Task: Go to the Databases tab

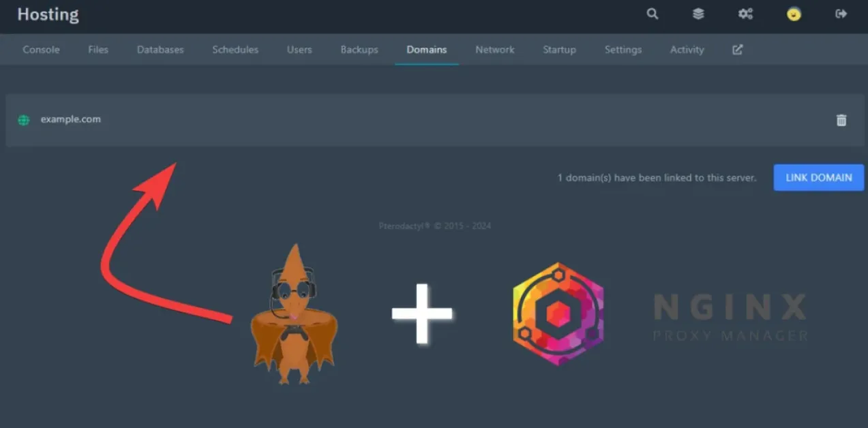Action: (x=160, y=50)
